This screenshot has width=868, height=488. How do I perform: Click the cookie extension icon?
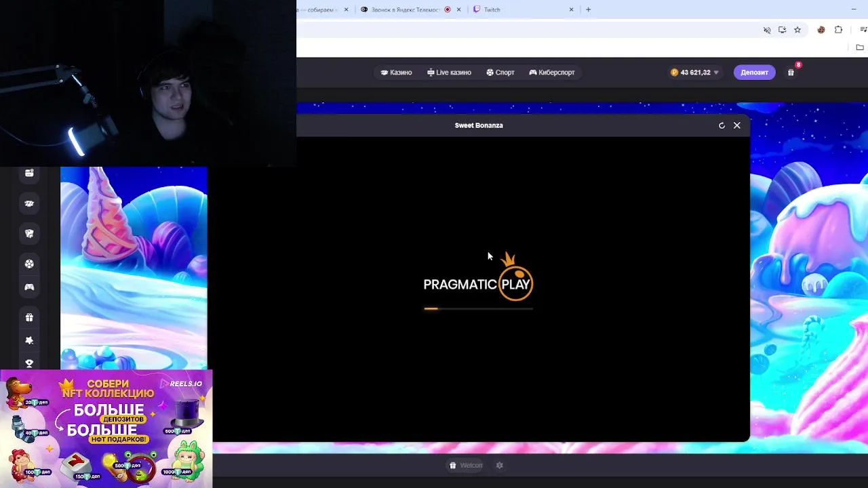click(821, 30)
